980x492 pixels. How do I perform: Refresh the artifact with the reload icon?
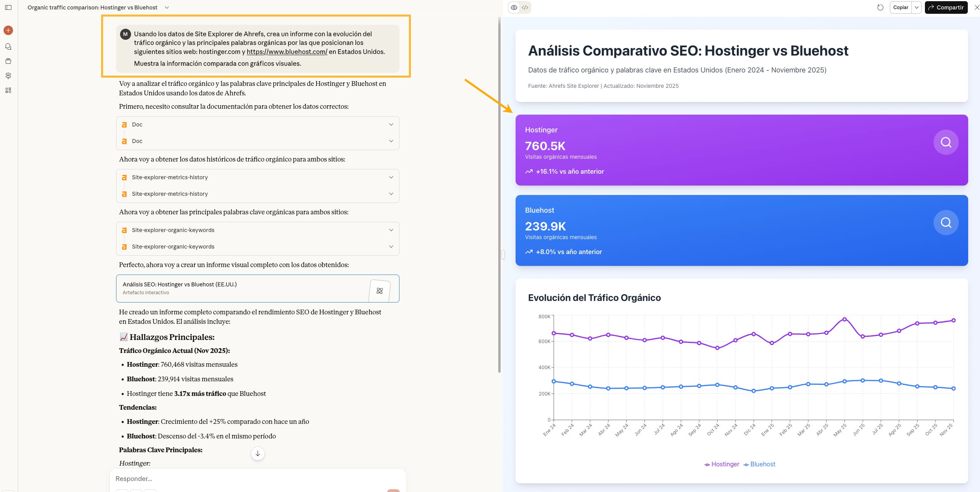click(x=880, y=7)
